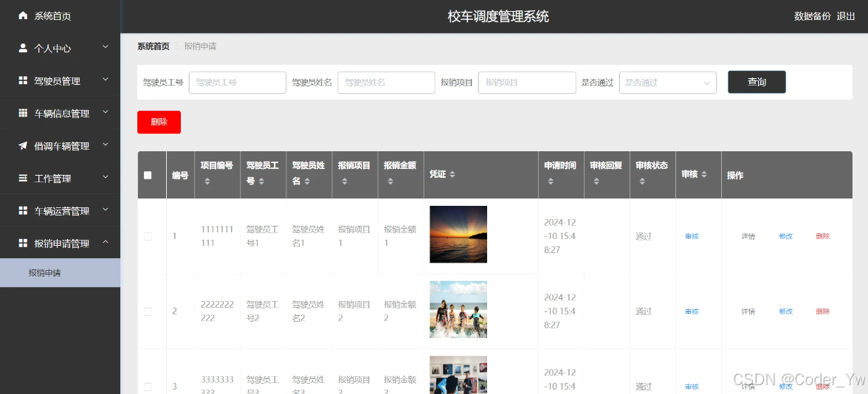Open the 工作管理 sidebar menu
Image resolution: width=868 pixels, height=394 pixels.
click(61, 179)
